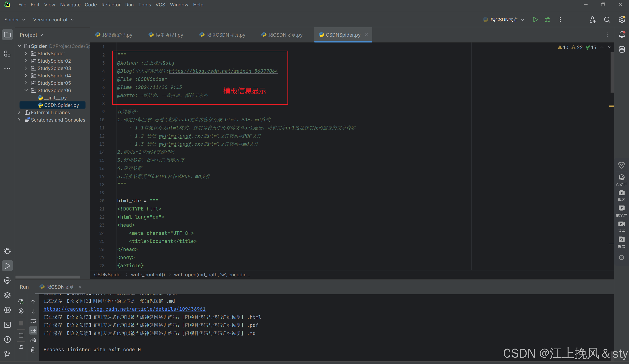Switch to the 爬CSDN文章.py tab
This screenshot has width=629, height=364.
coord(282,35)
